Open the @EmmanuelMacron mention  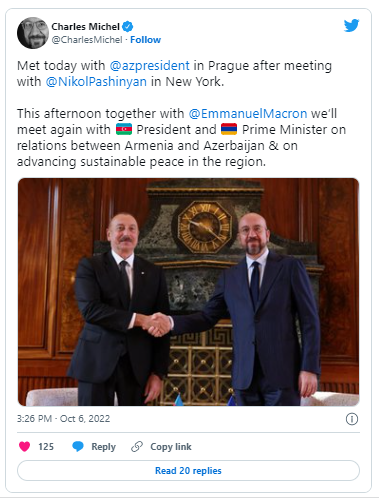(248, 114)
